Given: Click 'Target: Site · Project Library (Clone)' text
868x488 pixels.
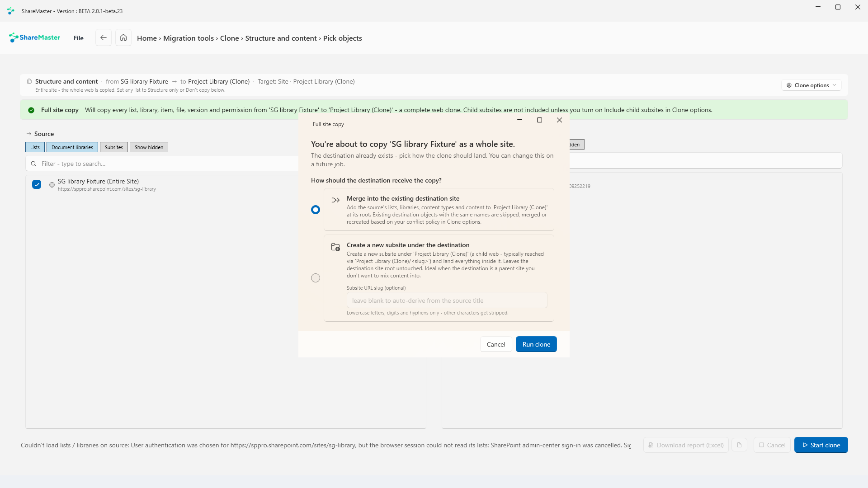Looking at the screenshot, I should [x=306, y=81].
